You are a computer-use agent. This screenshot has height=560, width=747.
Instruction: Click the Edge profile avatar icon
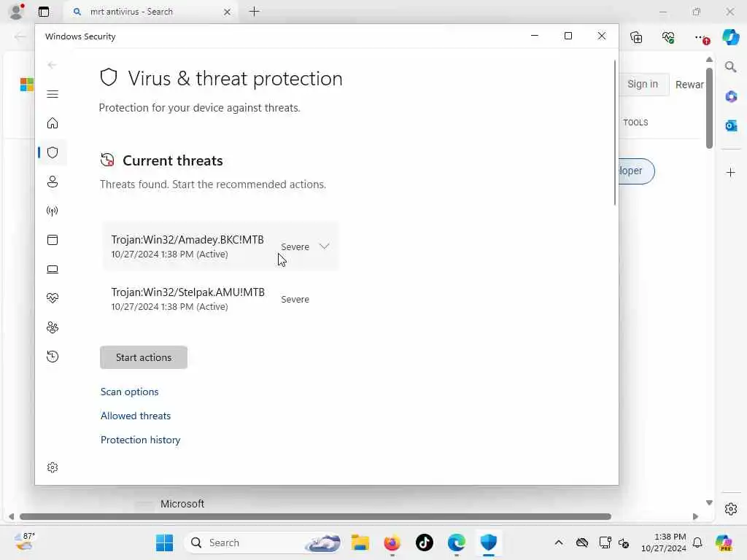17,12
